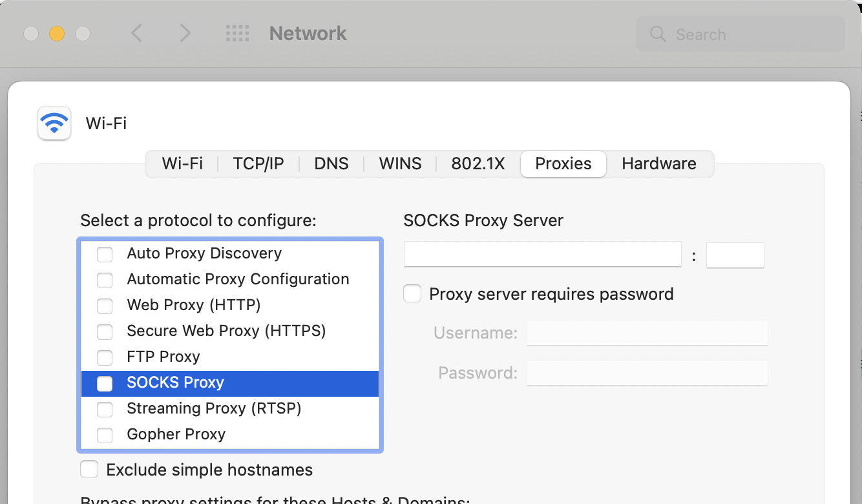
Task: Focus the Search field
Action: 750,34
